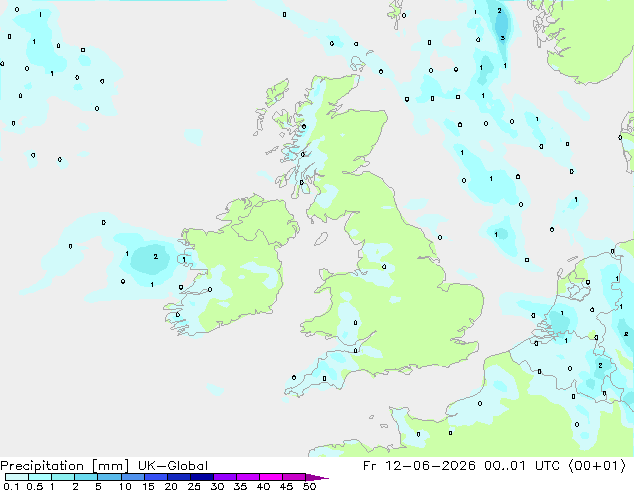
Task: Click the '50' legend label
Action: (309, 486)
